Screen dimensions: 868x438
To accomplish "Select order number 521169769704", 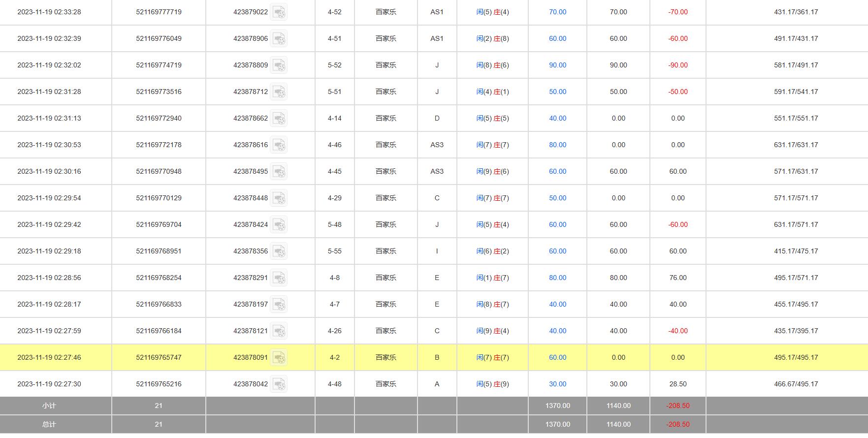I will click(x=159, y=224).
